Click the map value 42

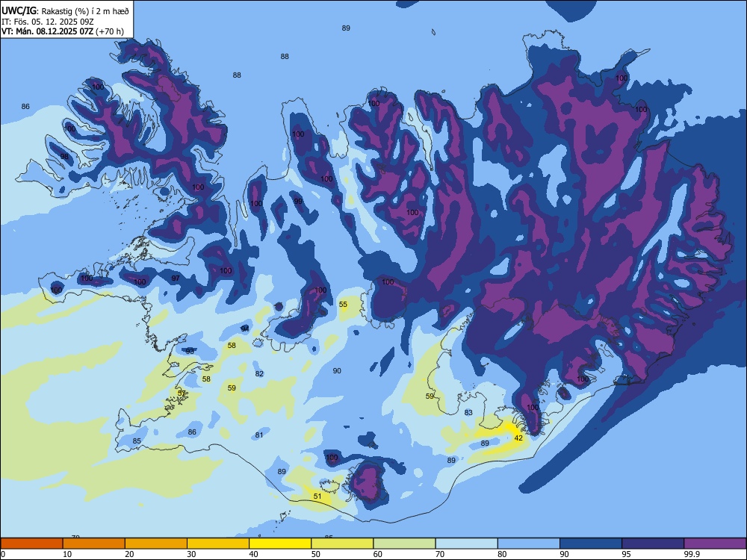pos(519,438)
